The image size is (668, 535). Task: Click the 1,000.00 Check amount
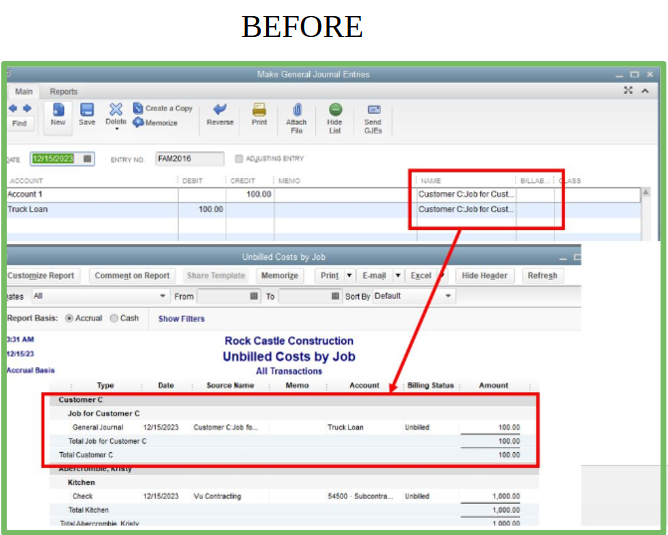click(x=506, y=496)
